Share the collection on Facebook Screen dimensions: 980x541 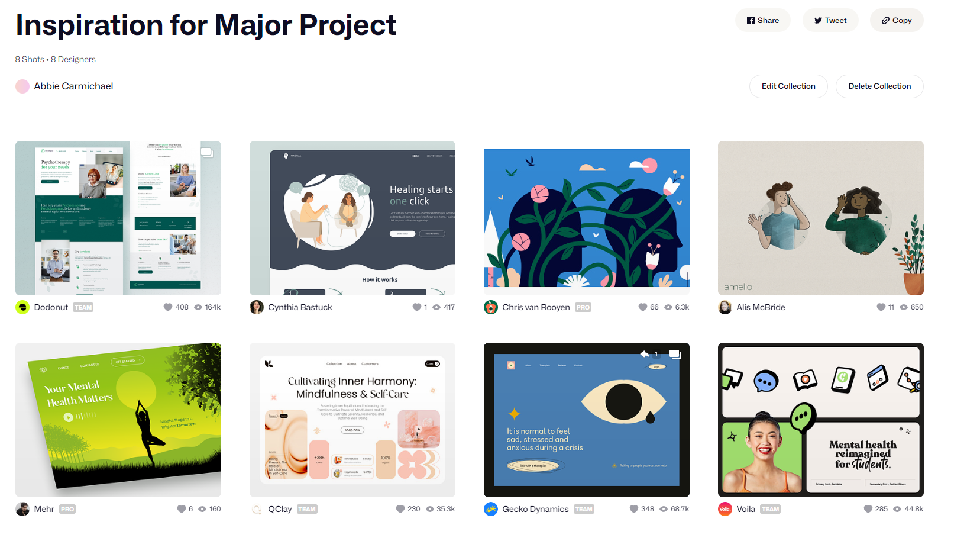point(763,20)
